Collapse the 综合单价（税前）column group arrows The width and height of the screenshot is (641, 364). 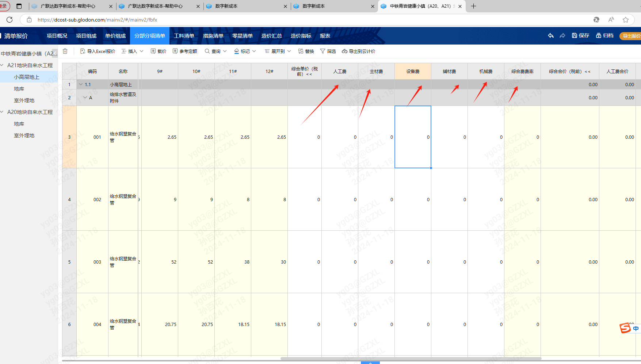pyautogui.click(x=309, y=74)
